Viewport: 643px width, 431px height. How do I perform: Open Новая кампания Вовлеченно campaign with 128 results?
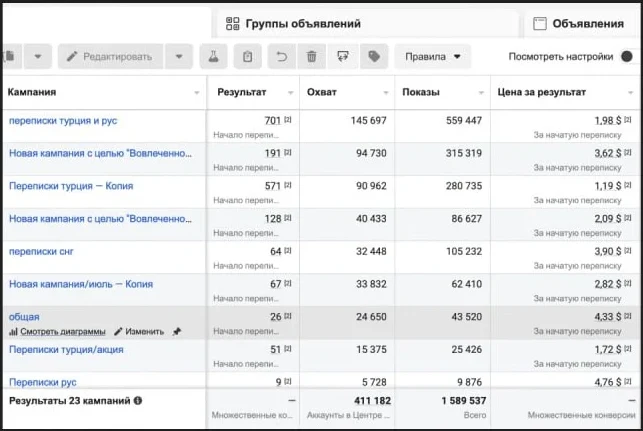click(100, 219)
